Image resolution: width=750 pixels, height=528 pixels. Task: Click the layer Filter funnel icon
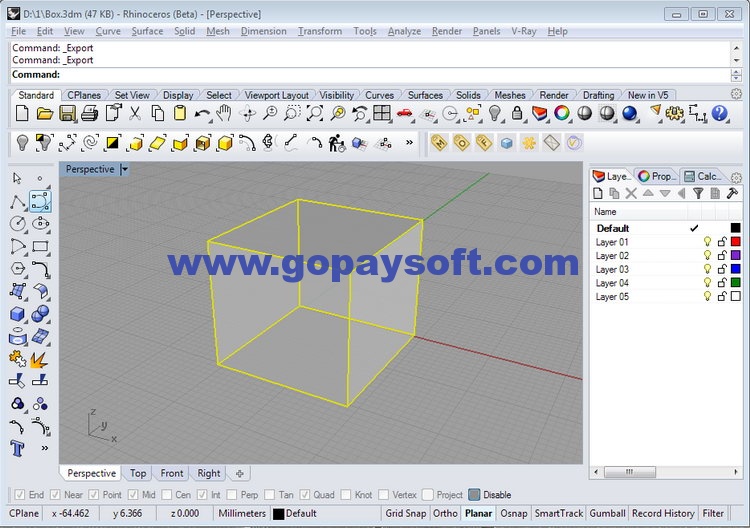click(698, 193)
